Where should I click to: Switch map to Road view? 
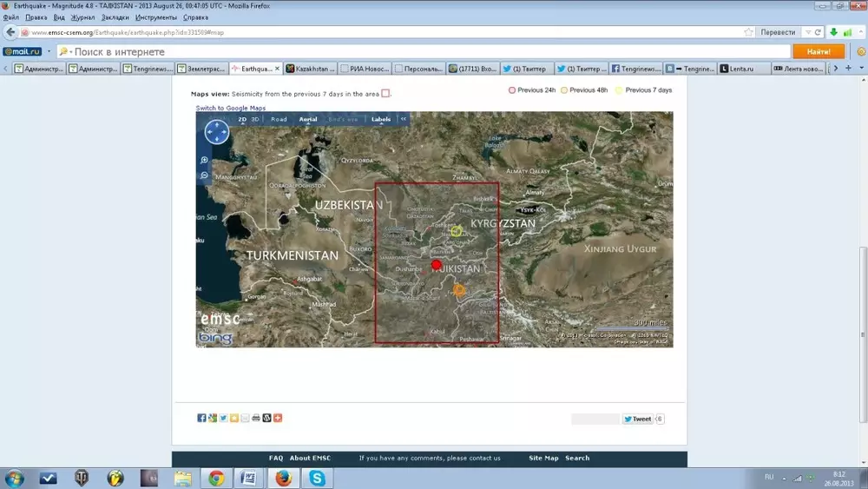pos(279,119)
